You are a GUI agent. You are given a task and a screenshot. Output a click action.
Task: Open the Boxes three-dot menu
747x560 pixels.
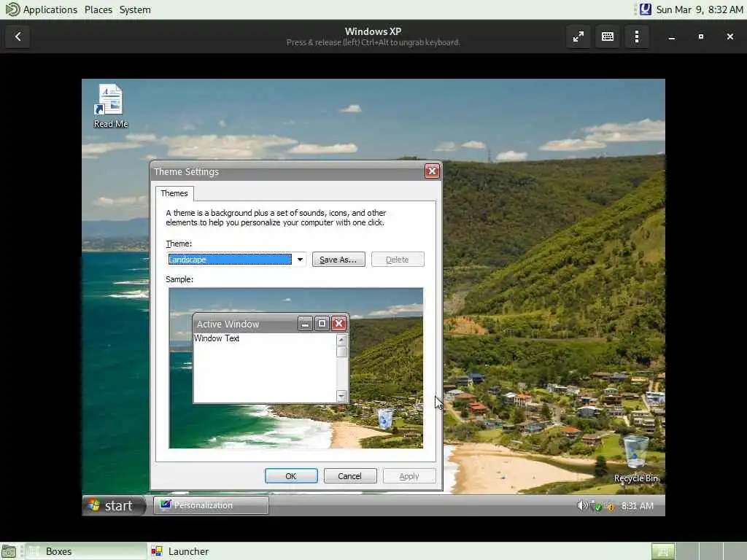click(637, 36)
